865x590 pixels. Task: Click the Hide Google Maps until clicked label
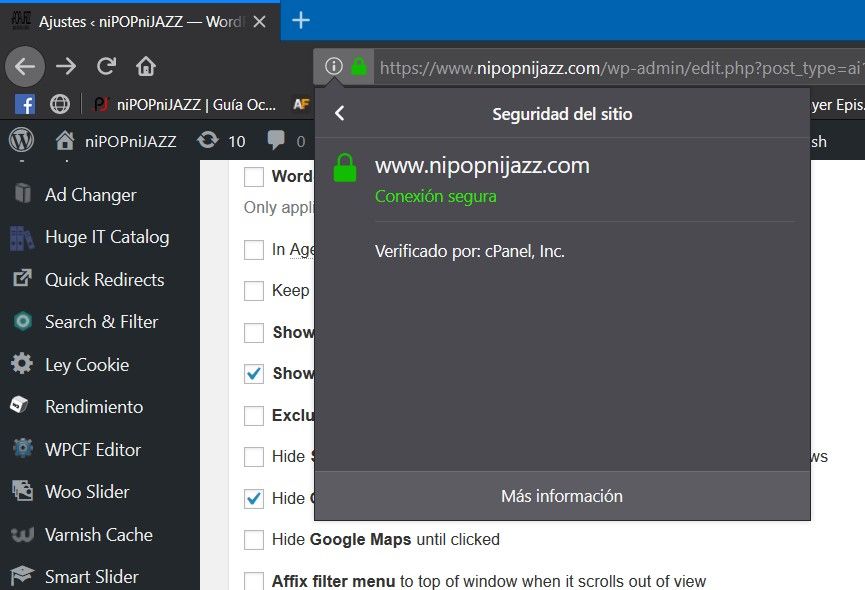tap(386, 539)
